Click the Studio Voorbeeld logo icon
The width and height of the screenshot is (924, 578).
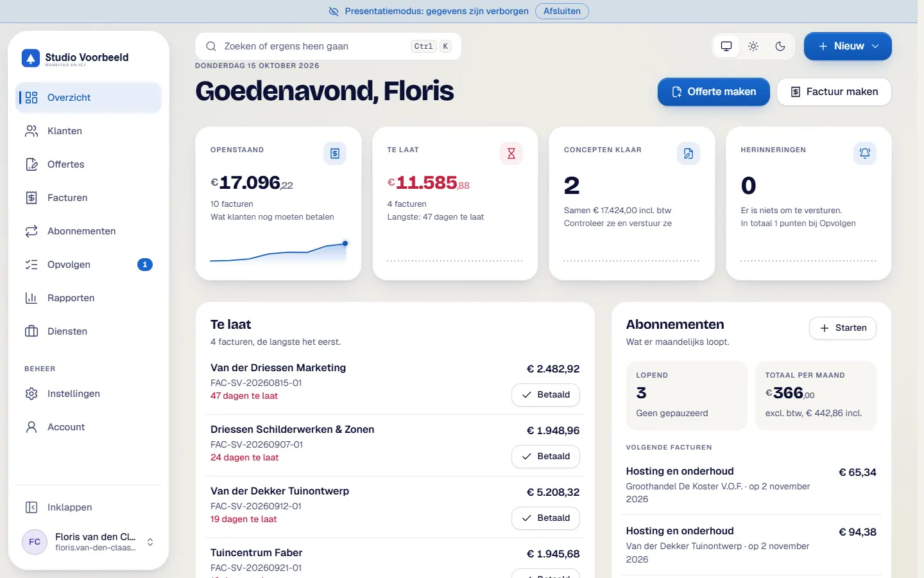pos(30,58)
